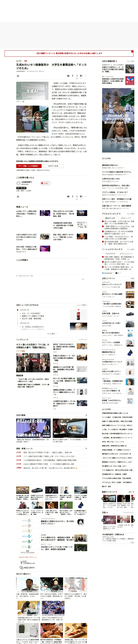This screenshot has width=138, height=644.
Task: Open もっと見る beside ソーシャルランキング
Action: coord(131,250)
